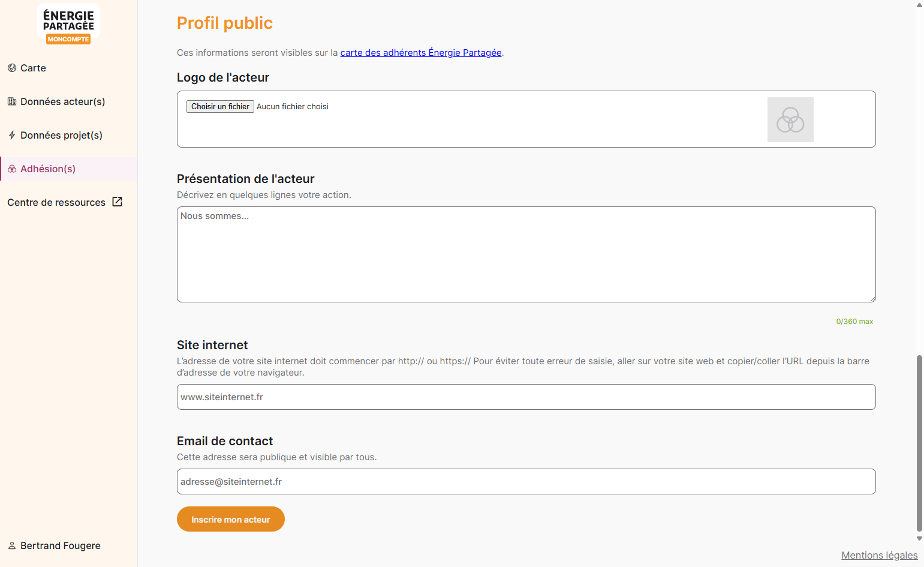The image size is (924, 567).
Task: Submit with the Inscrire mon acteur button
Action: click(231, 519)
